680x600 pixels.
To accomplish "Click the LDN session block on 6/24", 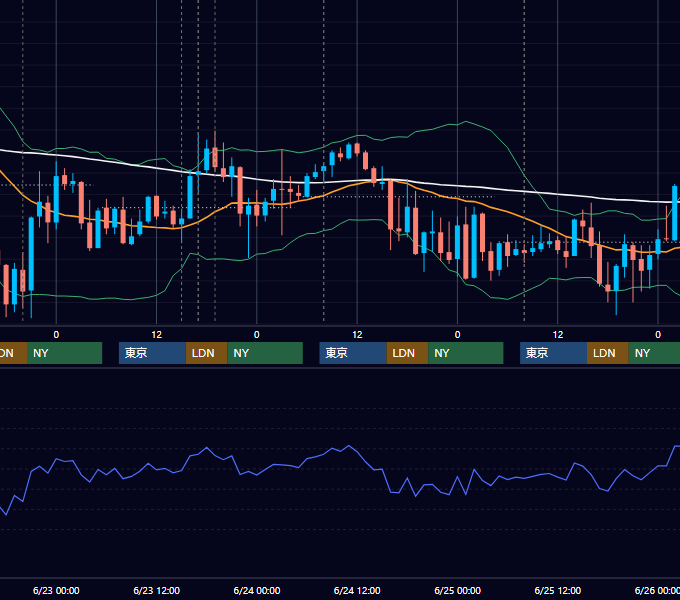I will [407, 353].
